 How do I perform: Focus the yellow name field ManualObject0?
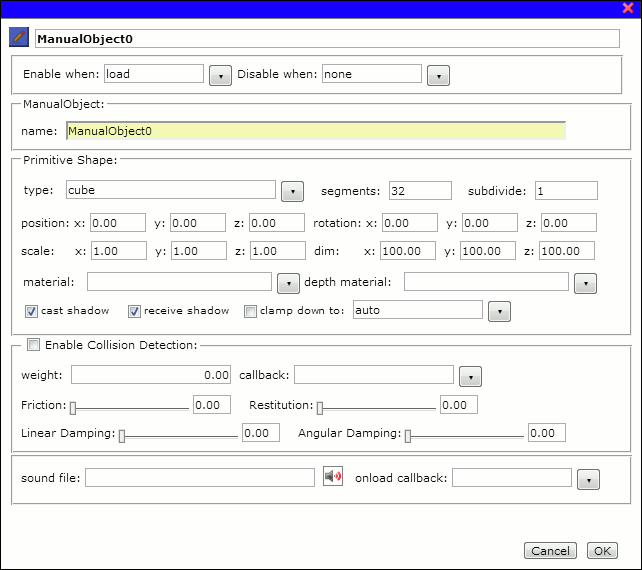[x=316, y=131]
